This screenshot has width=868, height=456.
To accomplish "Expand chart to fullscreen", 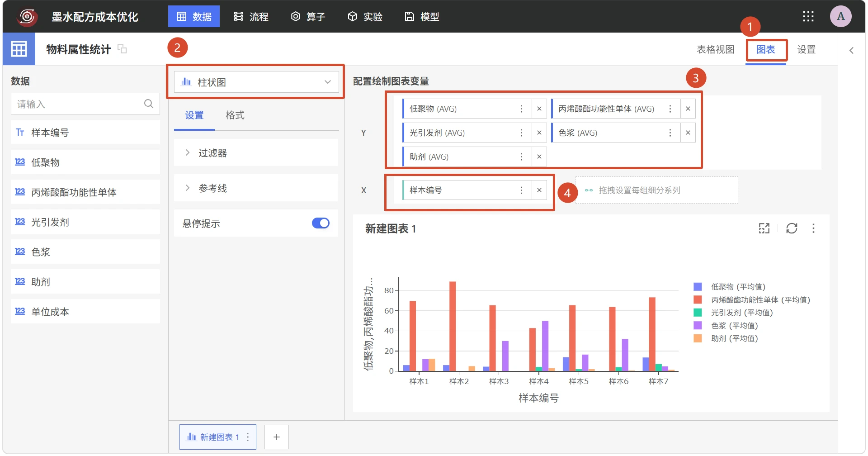I will [x=764, y=228].
